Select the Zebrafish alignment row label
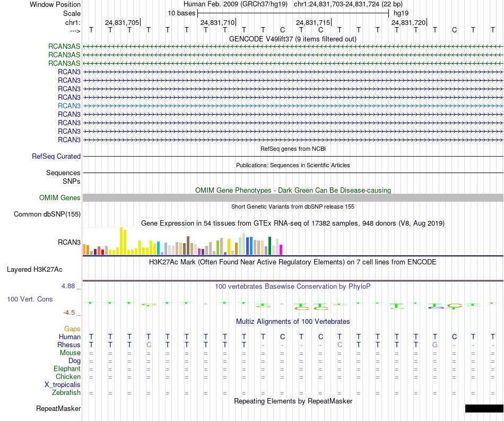Screen dimensions: 504x421 pos(66,392)
